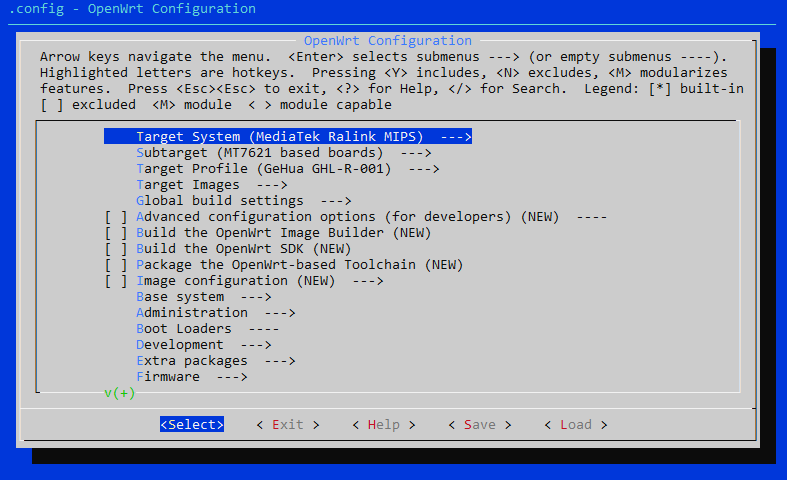The width and height of the screenshot is (787, 480).
Task: Open the Development submenu
Action: [x=203, y=345]
